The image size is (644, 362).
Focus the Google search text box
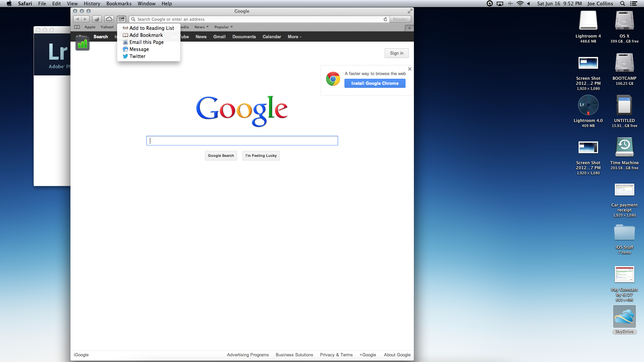tap(242, 140)
